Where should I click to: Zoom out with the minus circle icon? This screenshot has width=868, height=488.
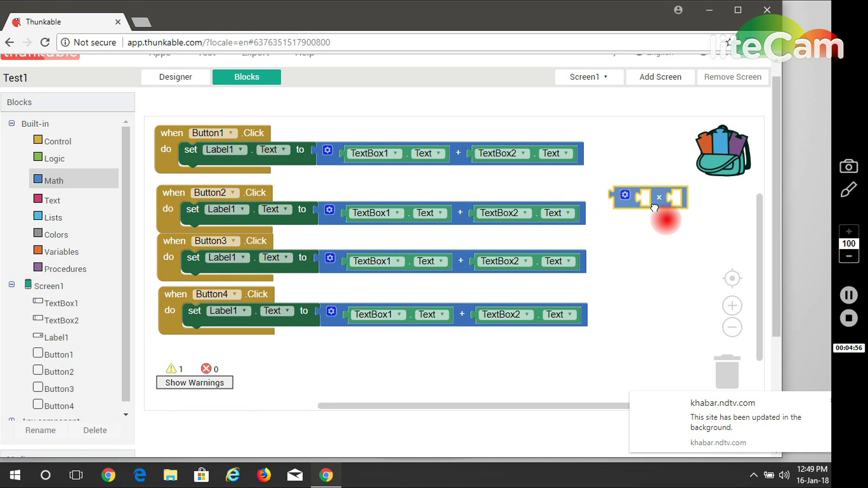[x=732, y=327]
